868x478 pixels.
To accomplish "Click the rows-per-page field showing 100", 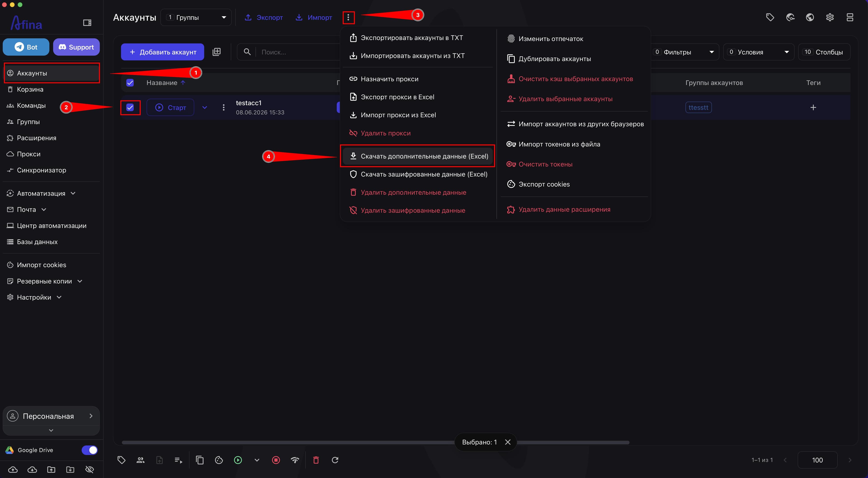I will pos(817,460).
